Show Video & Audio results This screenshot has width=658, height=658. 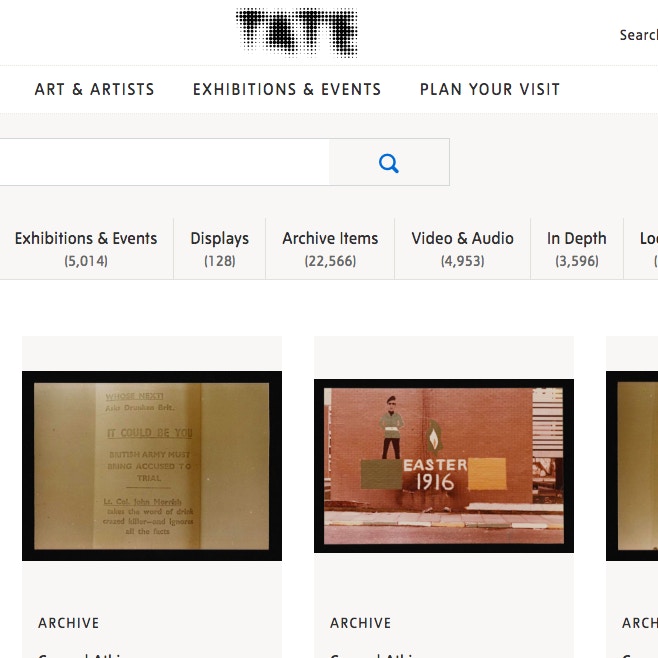point(462,248)
